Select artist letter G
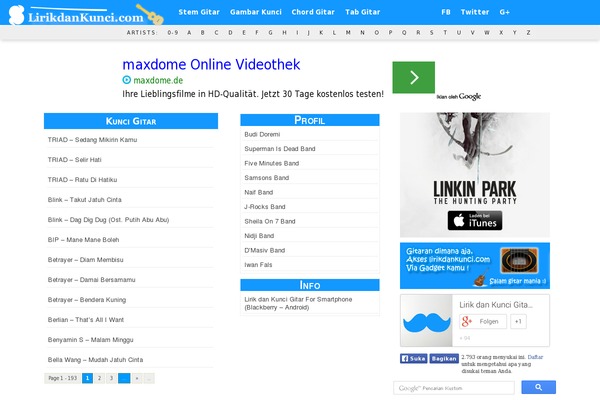The width and height of the screenshot is (600, 400). pyautogui.click(x=271, y=33)
